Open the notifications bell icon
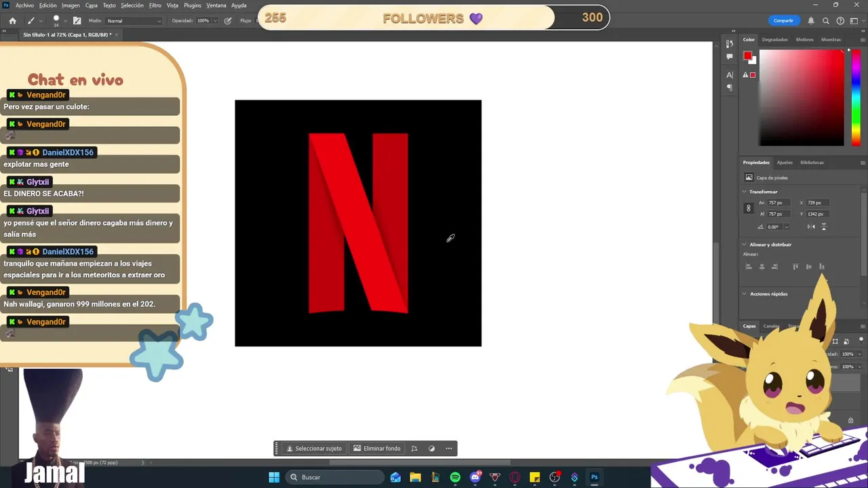Screen dimensions: 868x488 pos(811,21)
